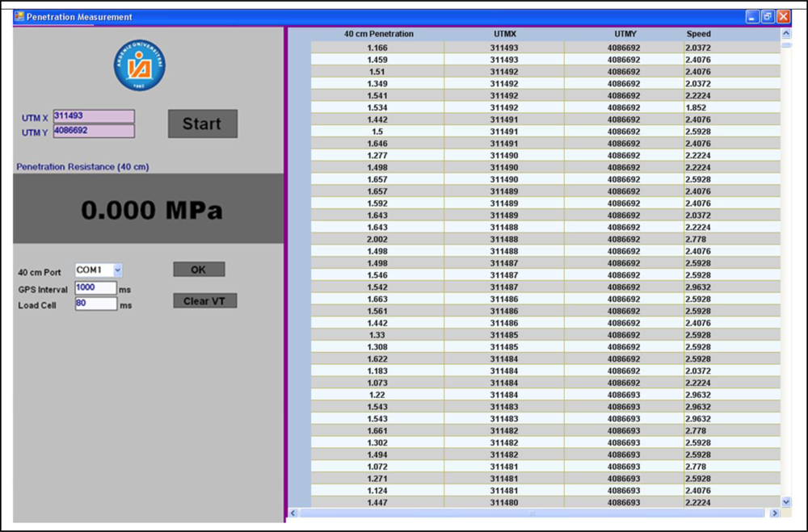The width and height of the screenshot is (808, 532).
Task: Select the UTMX cell 311480
Action: (x=504, y=503)
